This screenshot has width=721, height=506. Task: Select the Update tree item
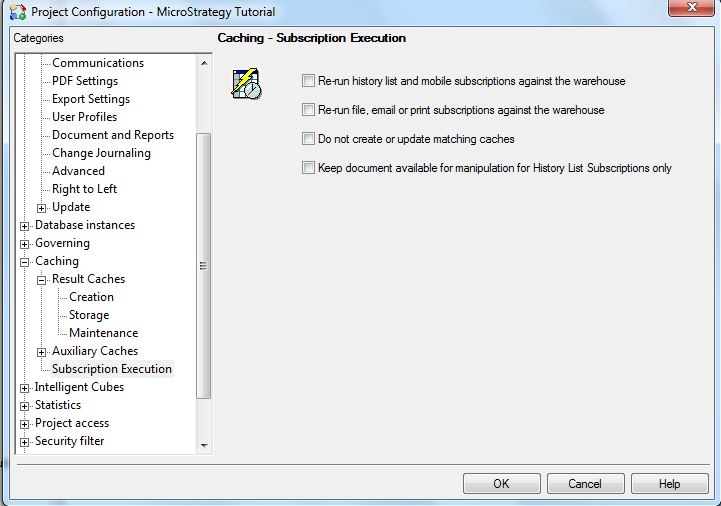(x=71, y=207)
